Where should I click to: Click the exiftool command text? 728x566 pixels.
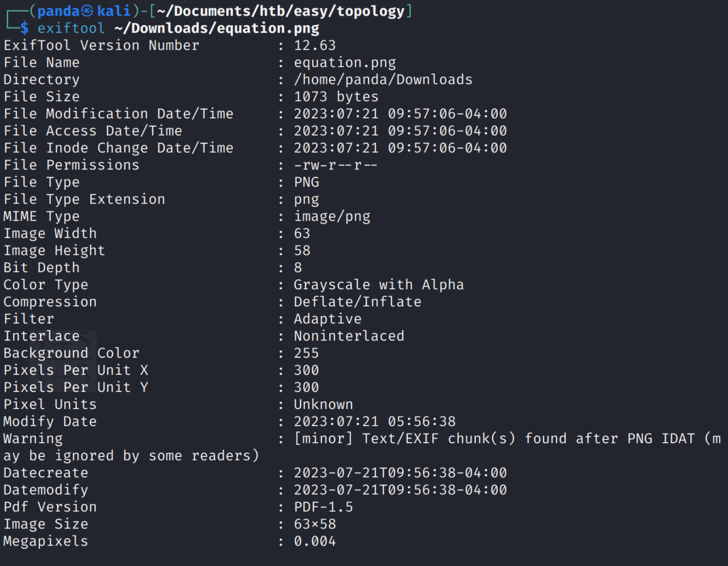[x=71, y=28]
